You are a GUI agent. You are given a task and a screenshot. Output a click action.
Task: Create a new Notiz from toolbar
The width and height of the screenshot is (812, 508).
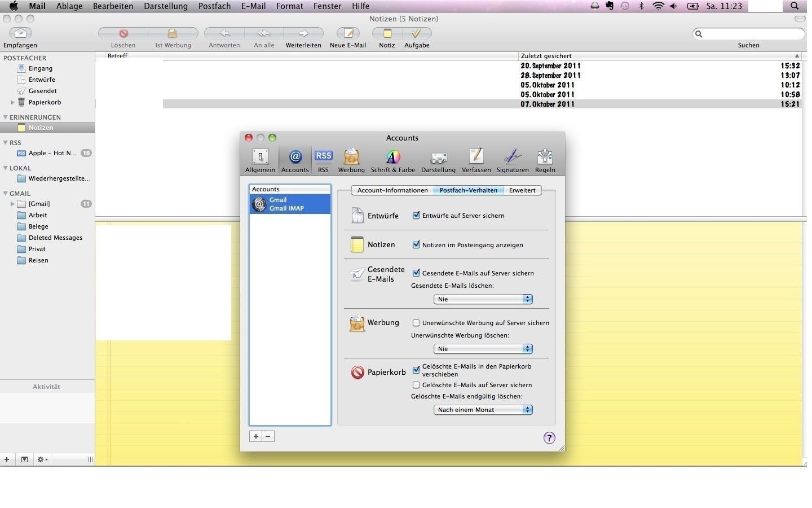tap(387, 33)
